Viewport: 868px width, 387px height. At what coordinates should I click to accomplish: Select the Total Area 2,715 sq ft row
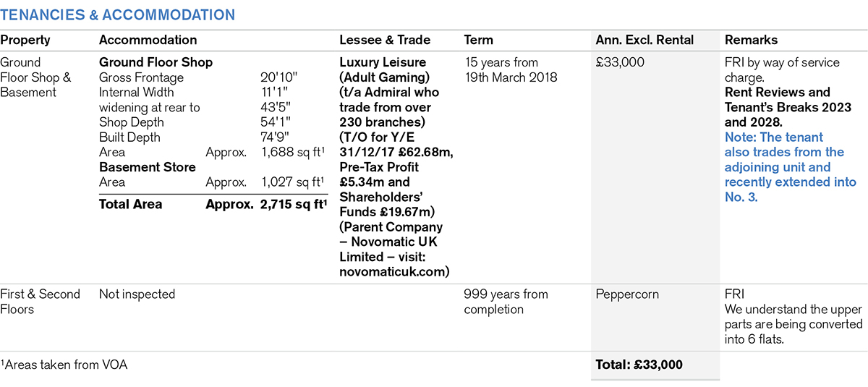click(213, 204)
